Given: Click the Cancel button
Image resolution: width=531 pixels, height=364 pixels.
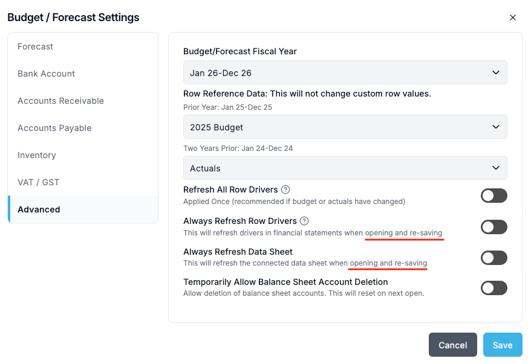Looking at the screenshot, I should [453, 345].
